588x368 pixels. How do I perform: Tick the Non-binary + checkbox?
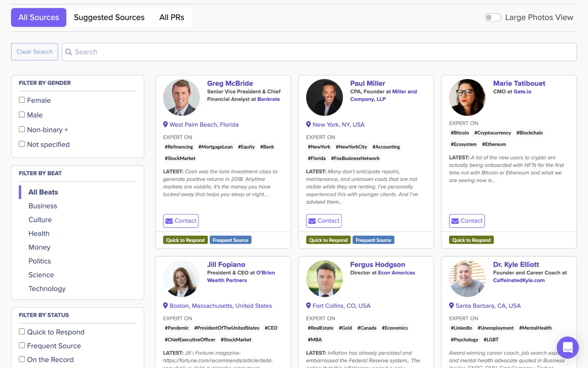[x=22, y=130]
